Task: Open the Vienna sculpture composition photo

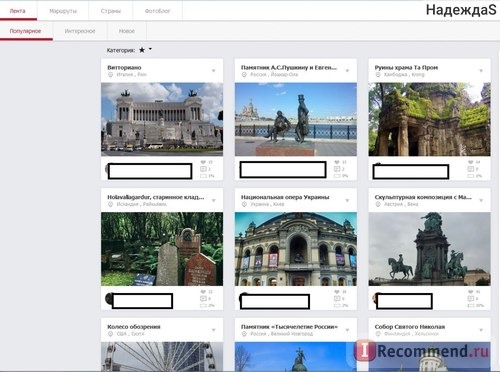Action: tap(429, 249)
